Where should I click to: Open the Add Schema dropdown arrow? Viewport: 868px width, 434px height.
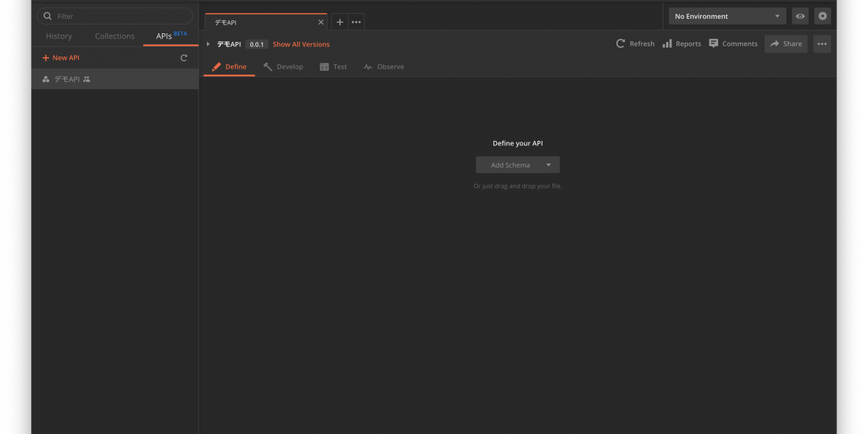pyautogui.click(x=548, y=165)
